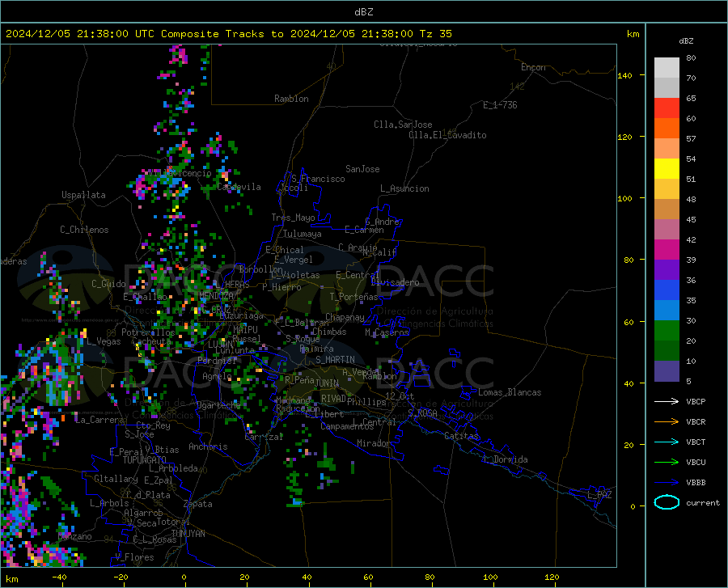Select the orange 57 dBZ color swatch

[667, 129]
